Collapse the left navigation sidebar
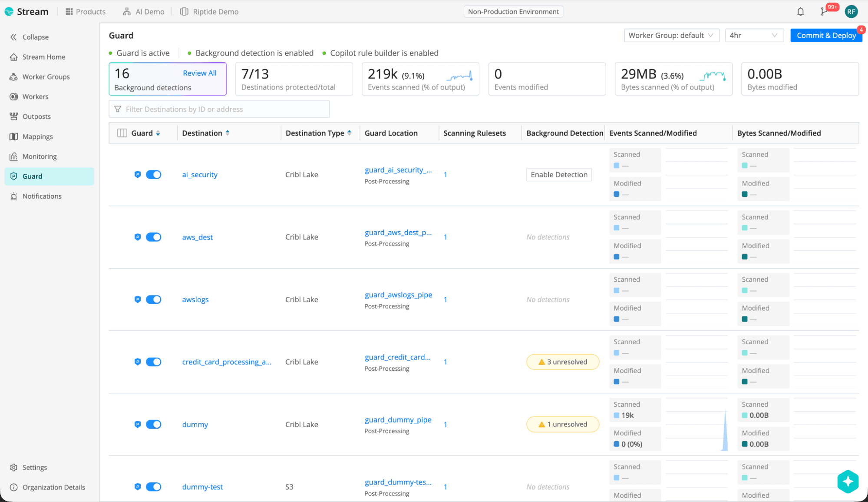The image size is (868, 502). click(x=30, y=37)
